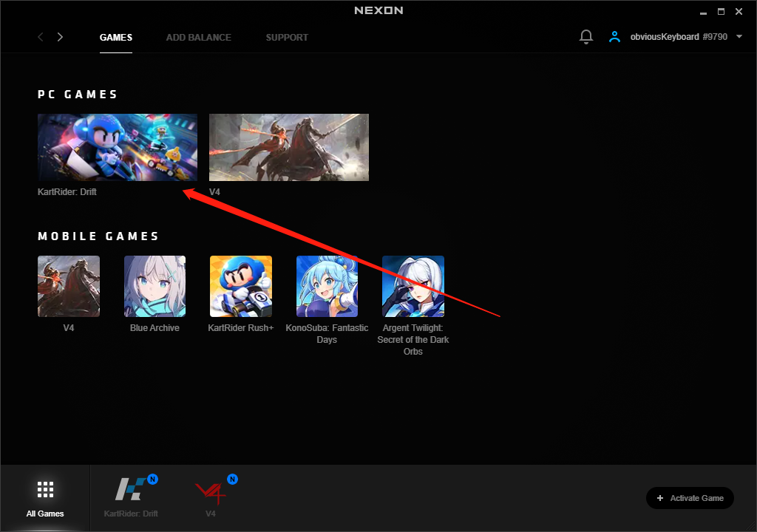The image size is (757, 532).
Task: Maximize the Nexon launcher window
Action: tap(721, 12)
